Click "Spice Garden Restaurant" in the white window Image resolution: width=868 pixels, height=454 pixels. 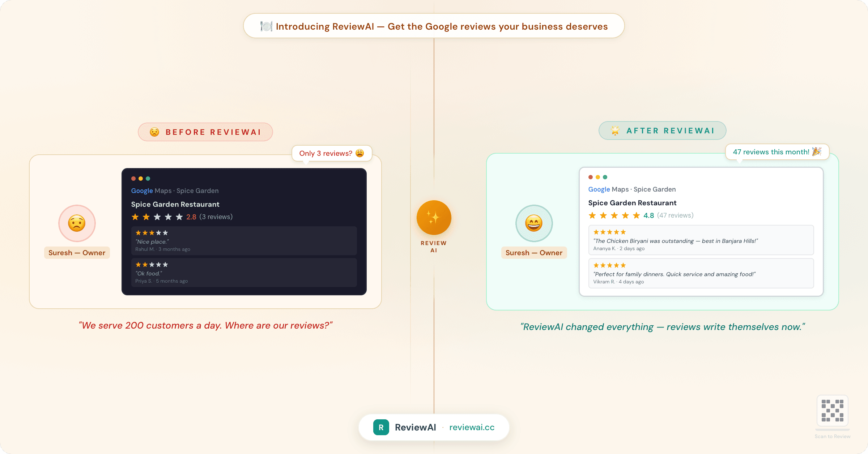(633, 203)
